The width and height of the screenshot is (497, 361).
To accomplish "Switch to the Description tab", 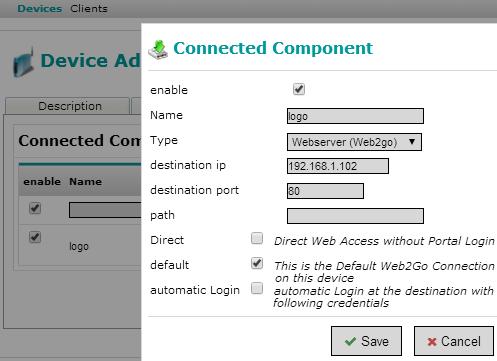I will [x=67, y=106].
